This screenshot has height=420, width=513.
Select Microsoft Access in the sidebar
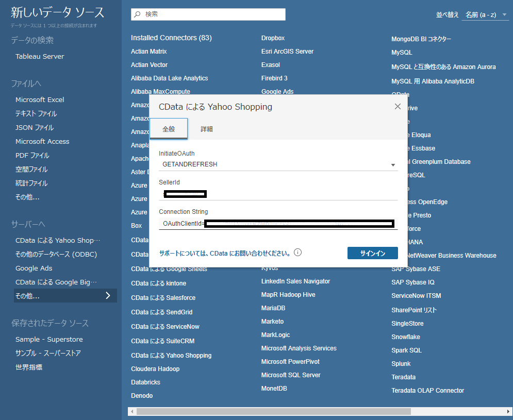(x=42, y=141)
